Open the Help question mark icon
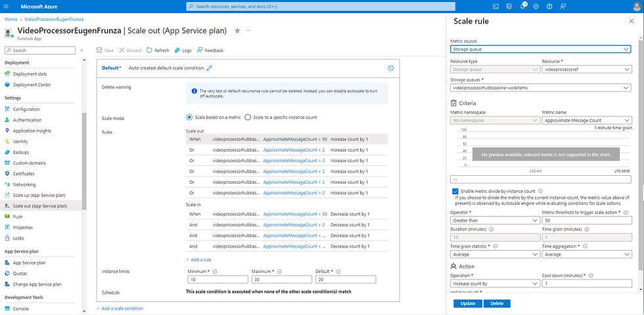644x315 pixels. pyautogui.click(x=549, y=6)
